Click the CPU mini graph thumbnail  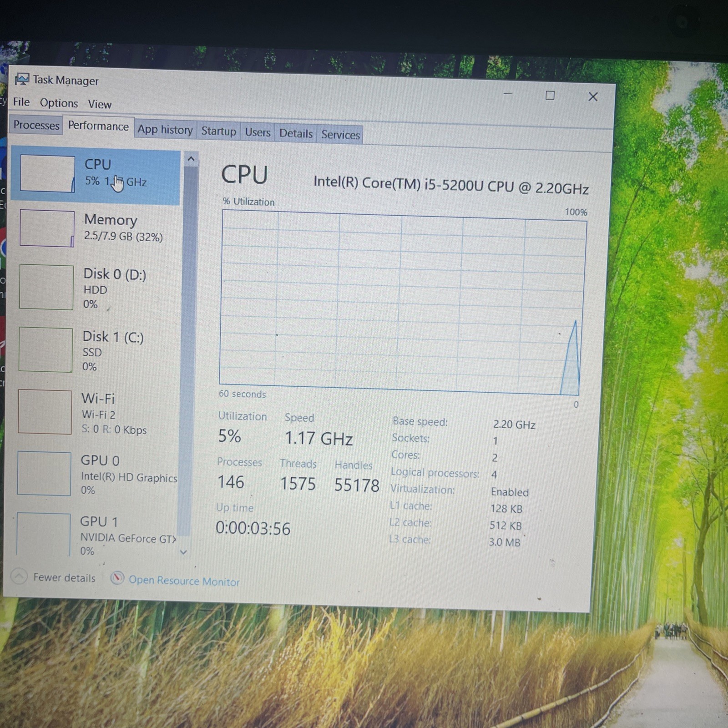(47, 174)
